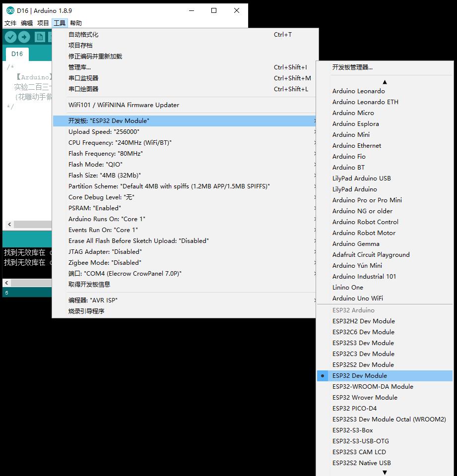Choose 烧录引导程序 burn bootloader

(186, 311)
